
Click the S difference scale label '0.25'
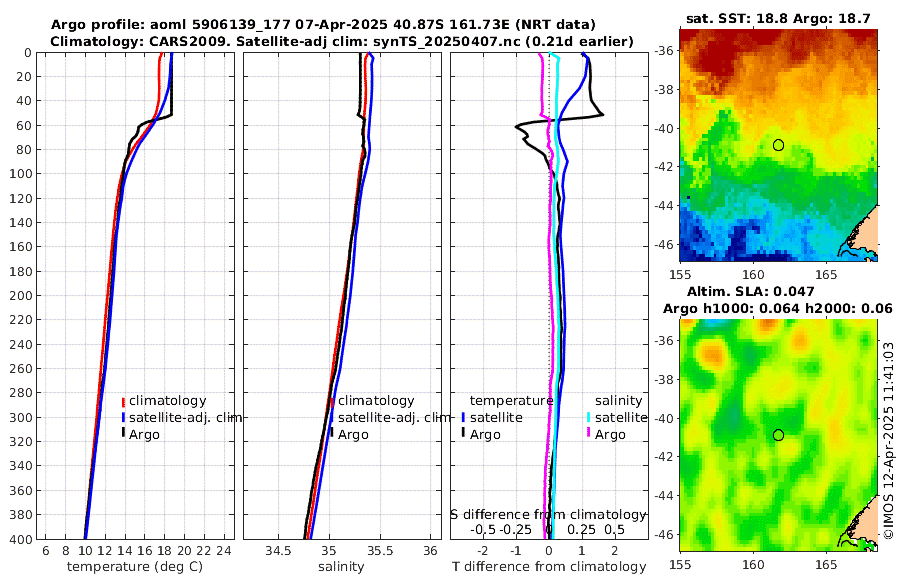pyautogui.click(x=581, y=529)
